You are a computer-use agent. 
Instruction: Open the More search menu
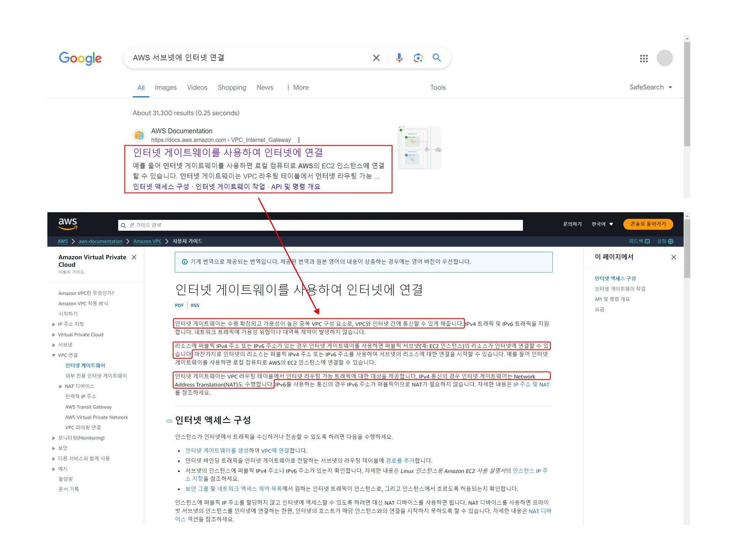point(297,88)
